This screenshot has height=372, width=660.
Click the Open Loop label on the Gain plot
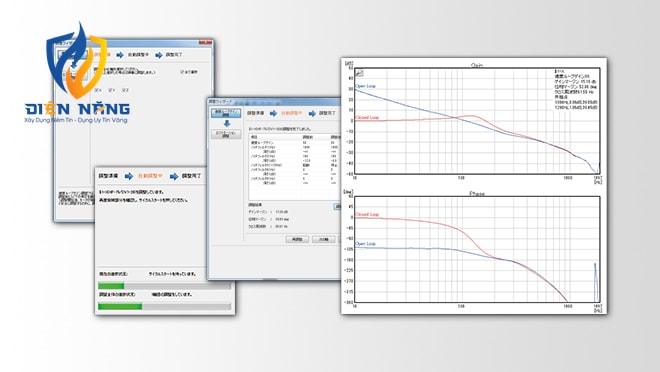365,86
